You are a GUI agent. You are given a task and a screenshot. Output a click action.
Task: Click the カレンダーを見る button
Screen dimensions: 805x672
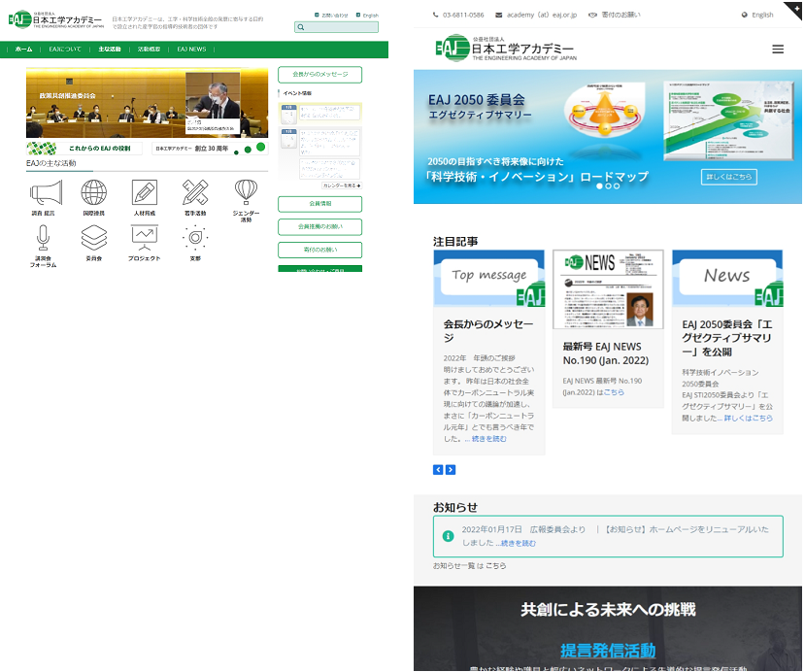point(342,185)
